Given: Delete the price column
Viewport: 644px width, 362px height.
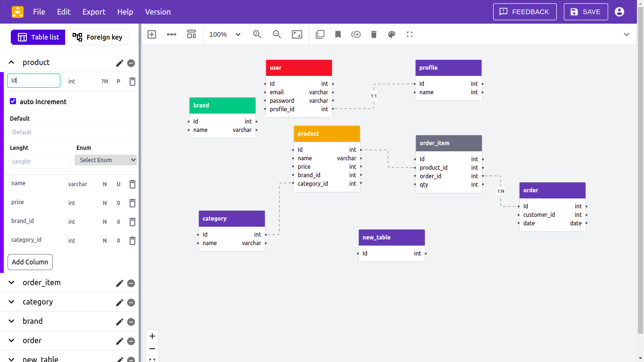Looking at the screenshot, I should pos(132,203).
